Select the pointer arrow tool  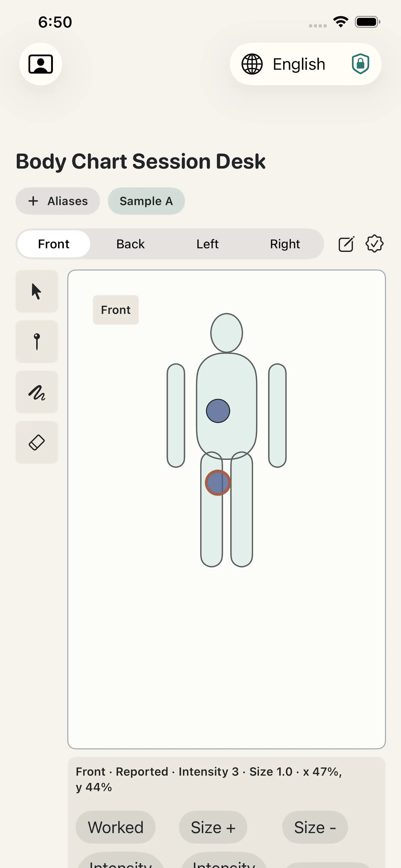(x=37, y=291)
